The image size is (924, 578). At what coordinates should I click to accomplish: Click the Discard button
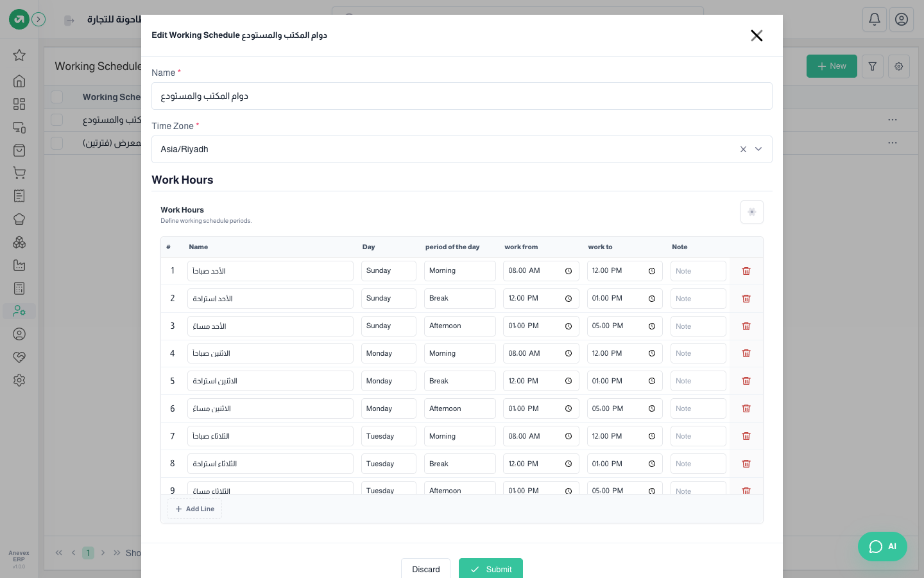coord(426,568)
